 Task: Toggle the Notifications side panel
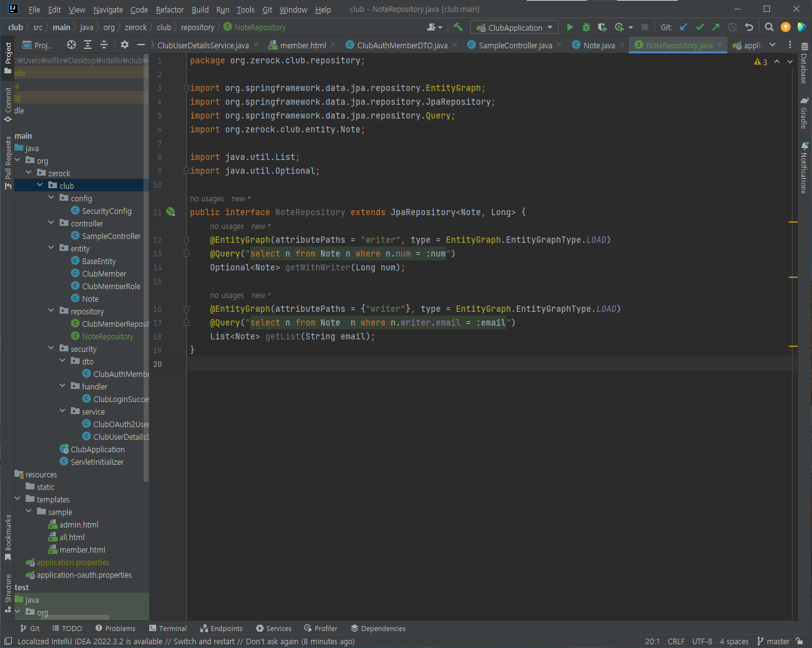pos(804,167)
